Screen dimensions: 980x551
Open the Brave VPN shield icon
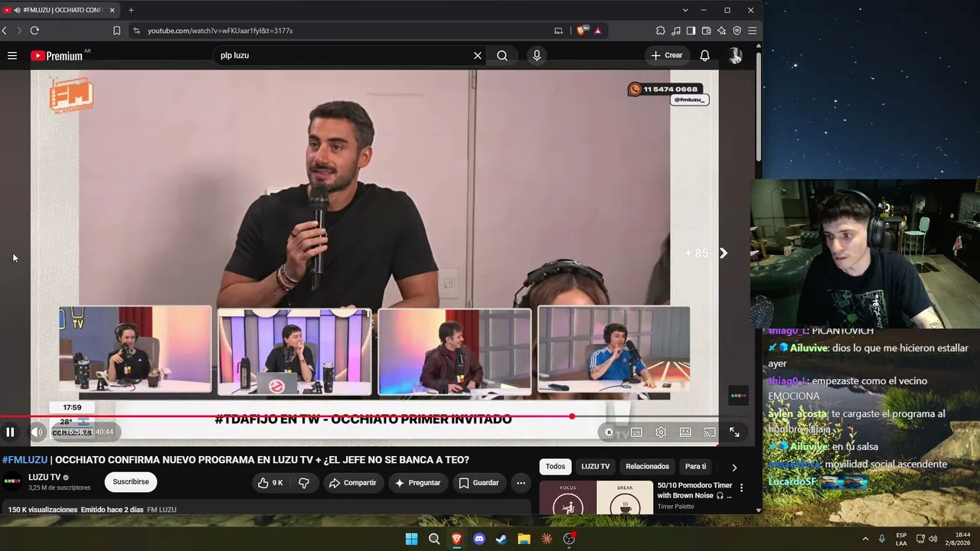click(737, 31)
